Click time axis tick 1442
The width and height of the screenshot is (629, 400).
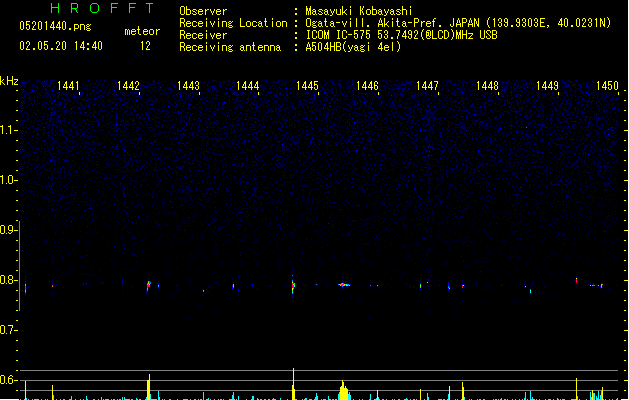click(x=128, y=86)
